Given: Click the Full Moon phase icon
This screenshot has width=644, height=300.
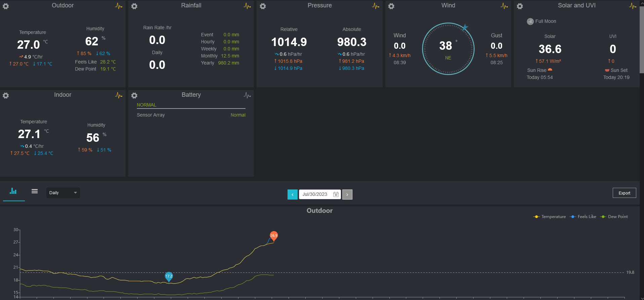Looking at the screenshot, I should [x=530, y=22].
